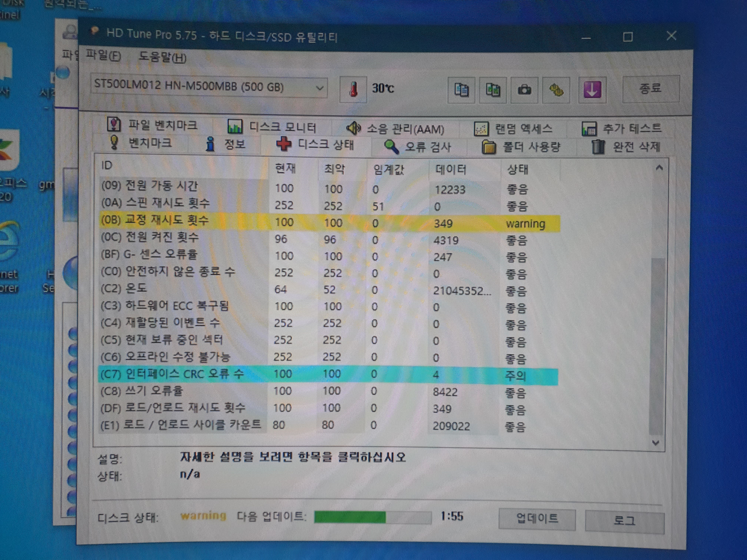Screen dimensions: 747x560
Task: Maximize the HD Tune Pro window
Action: [628, 37]
